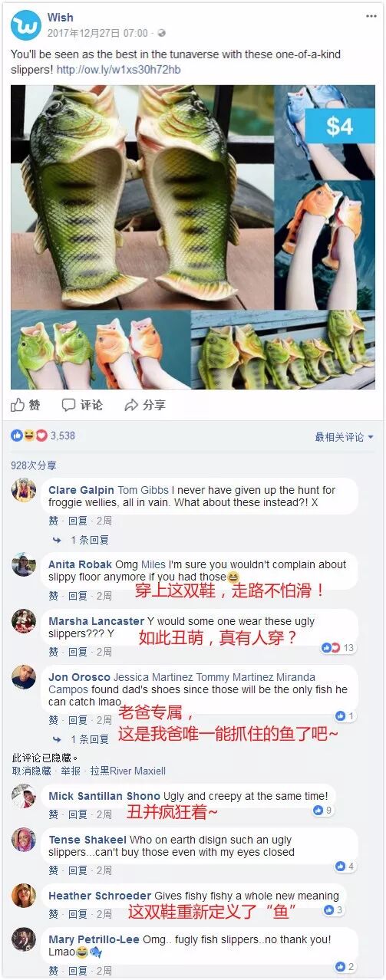Image resolution: width=386 pixels, height=980 pixels.
Task: Like Anita Robak's comment
Action: (x=54, y=596)
